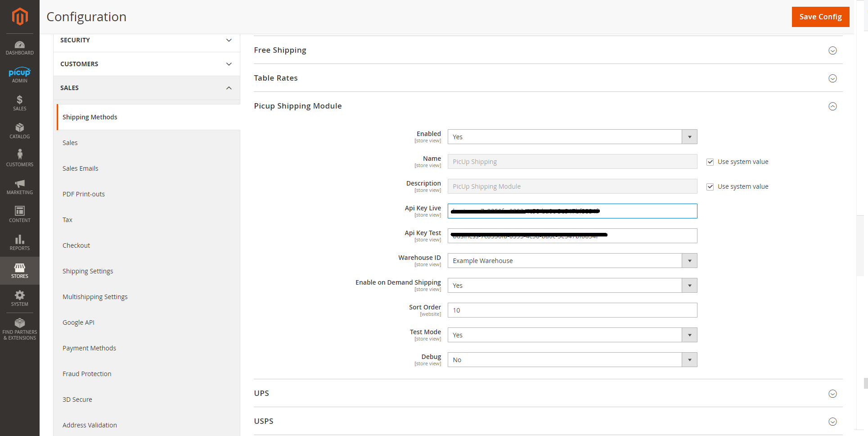
Task: Click the Sort Order input field
Action: [x=572, y=310]
